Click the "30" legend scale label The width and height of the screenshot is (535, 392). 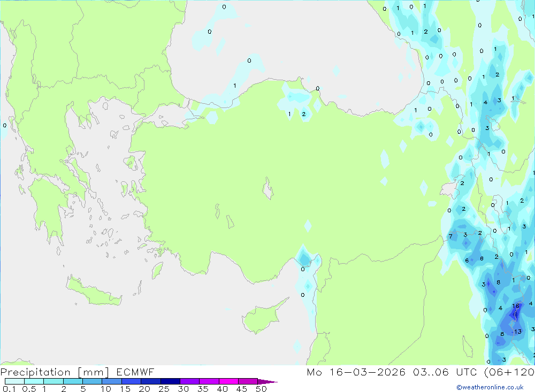[x=184, y=389]
